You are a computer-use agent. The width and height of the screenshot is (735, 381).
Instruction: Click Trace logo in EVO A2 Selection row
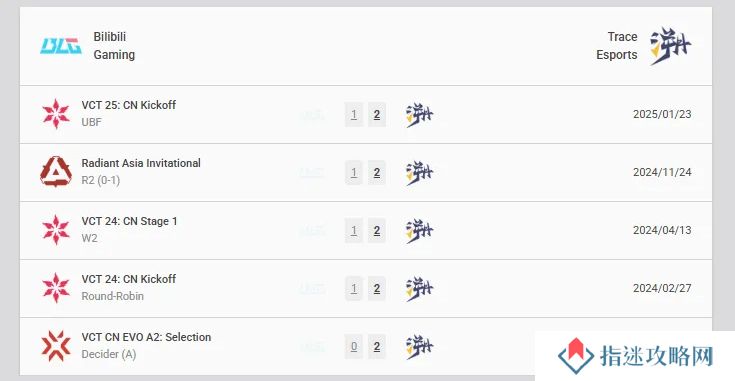[x=420, y=347]
